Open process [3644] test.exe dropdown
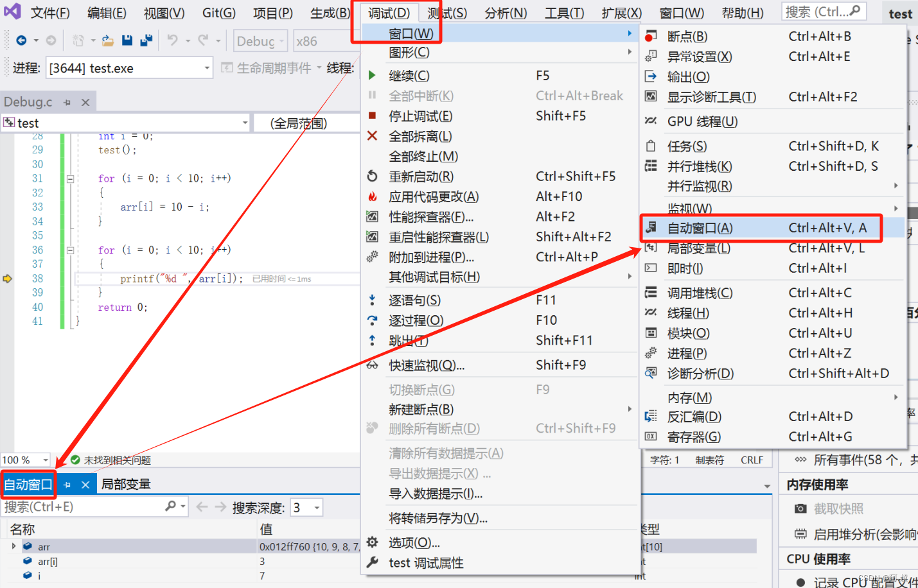The width and height of the screenshot is (918, 588). (129, 68)
